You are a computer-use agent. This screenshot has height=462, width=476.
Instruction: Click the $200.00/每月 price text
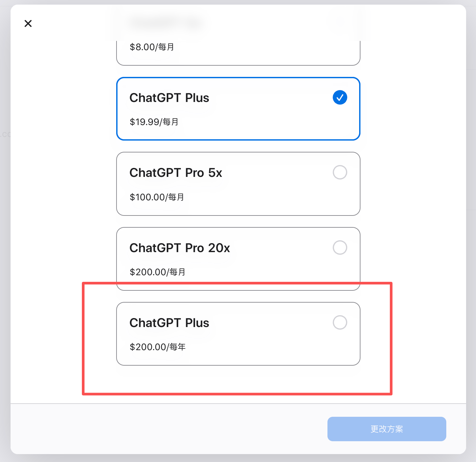(x=157, y=272)
